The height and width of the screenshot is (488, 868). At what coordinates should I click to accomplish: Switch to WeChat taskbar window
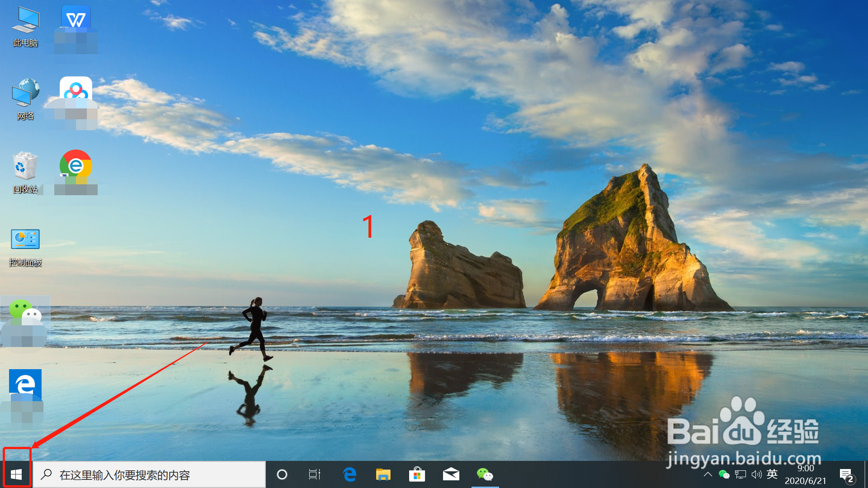[x=485, y=474]
